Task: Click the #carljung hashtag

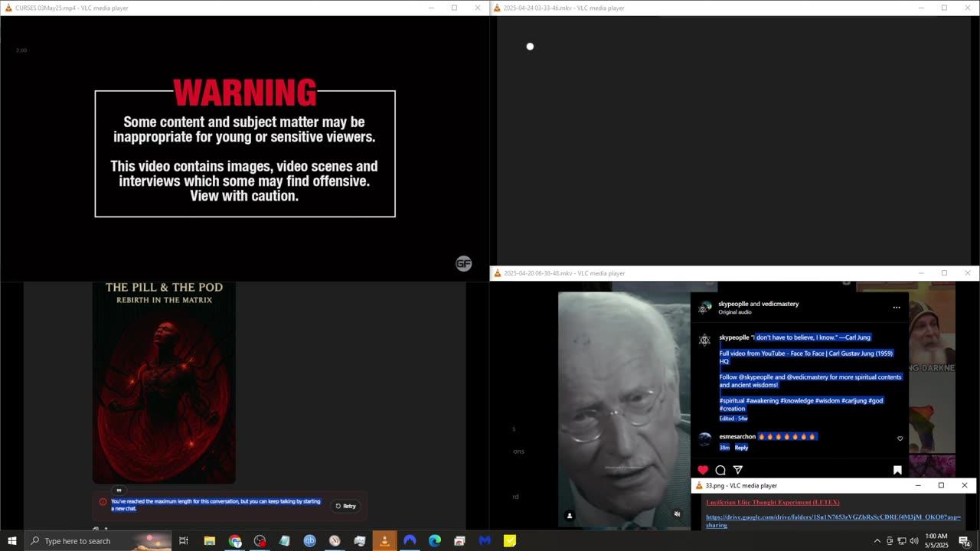Action: pos(853,400)
